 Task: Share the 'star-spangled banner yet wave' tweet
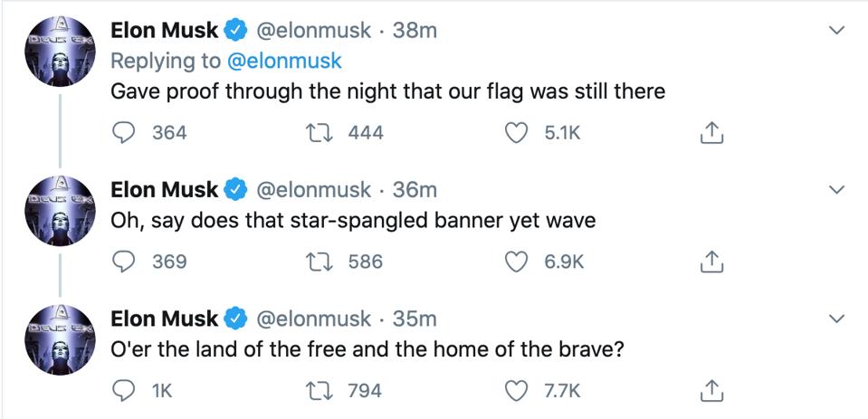tap(711, 262)
